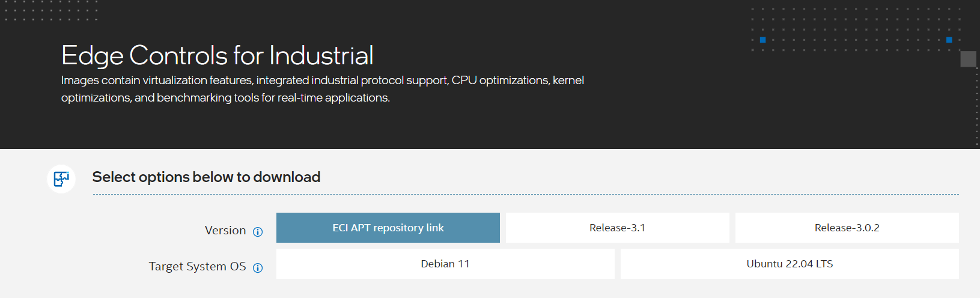This screenshot has height=298, width=980.
Task: Open the Target System OS info icon
Action: tap(258, 268)
